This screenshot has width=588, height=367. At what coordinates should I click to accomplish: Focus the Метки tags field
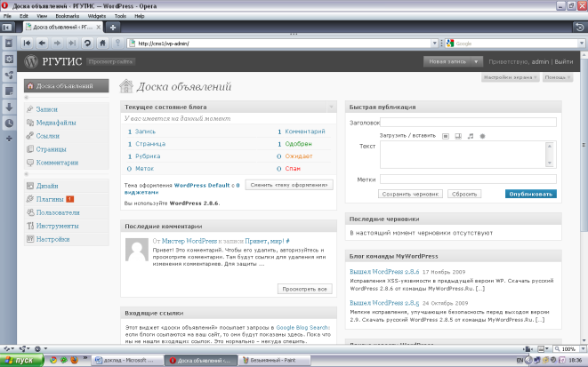[468, 179]
